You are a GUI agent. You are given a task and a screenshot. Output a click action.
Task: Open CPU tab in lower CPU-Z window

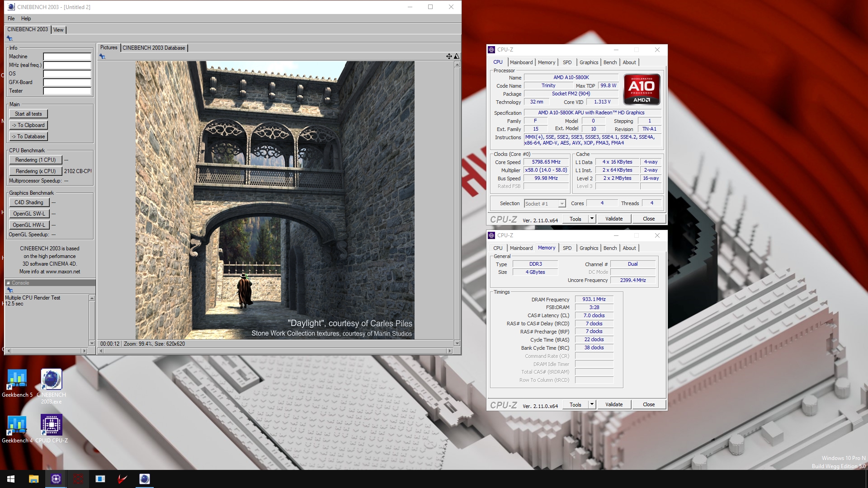(498, 248)
